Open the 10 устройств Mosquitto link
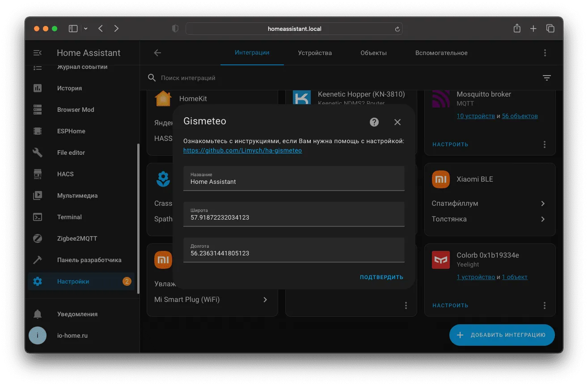This screenshot has width=588, height=386. click(476, 116)
